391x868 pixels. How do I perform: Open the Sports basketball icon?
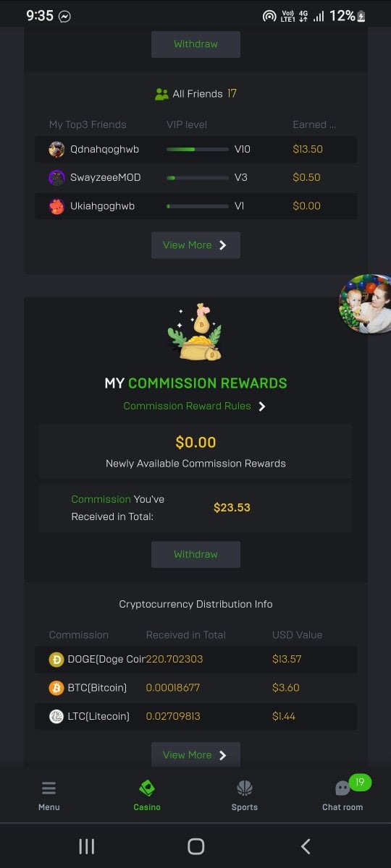tap(244, 788)
